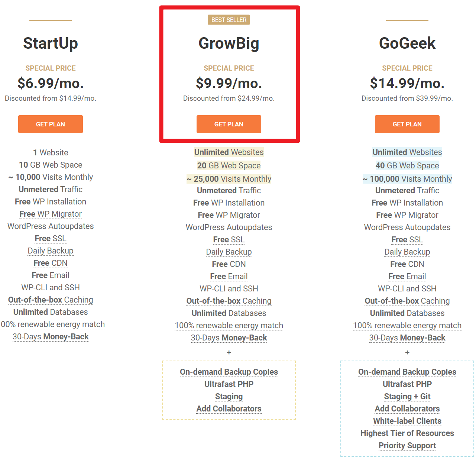Click Add Collaborators in GrowBig extras

pyautogui.click(x=229, y=409)
